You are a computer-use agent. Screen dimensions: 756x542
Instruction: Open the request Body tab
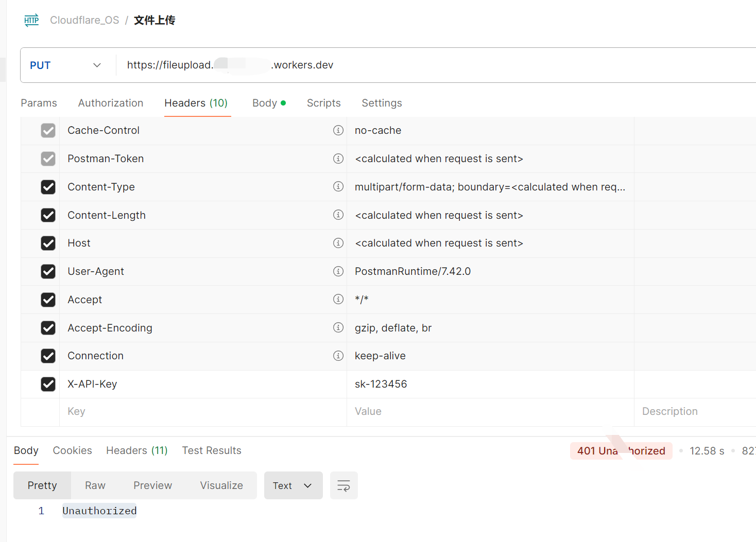269,103
